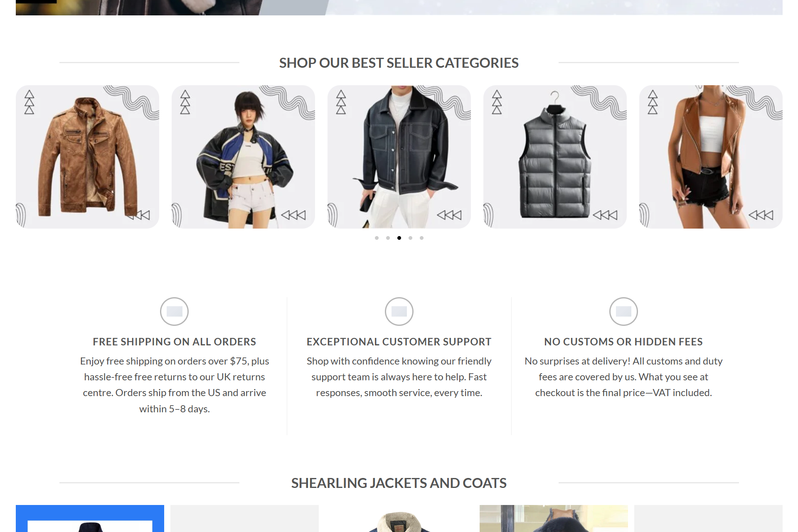
Task: Click the triple arrow icon on black denim jacket card
Action: (x=449, y=215)
